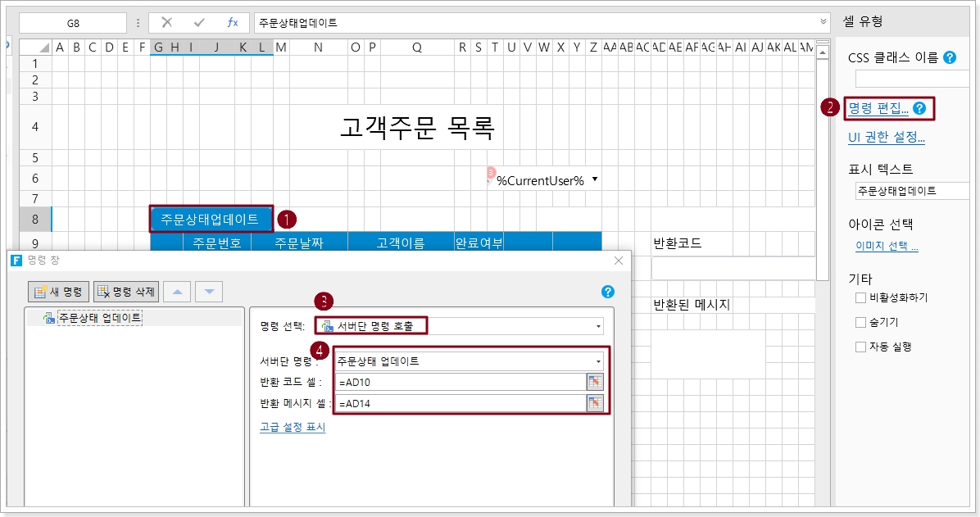Expand the 서버단 명령 dropdown

pos(598,361)
